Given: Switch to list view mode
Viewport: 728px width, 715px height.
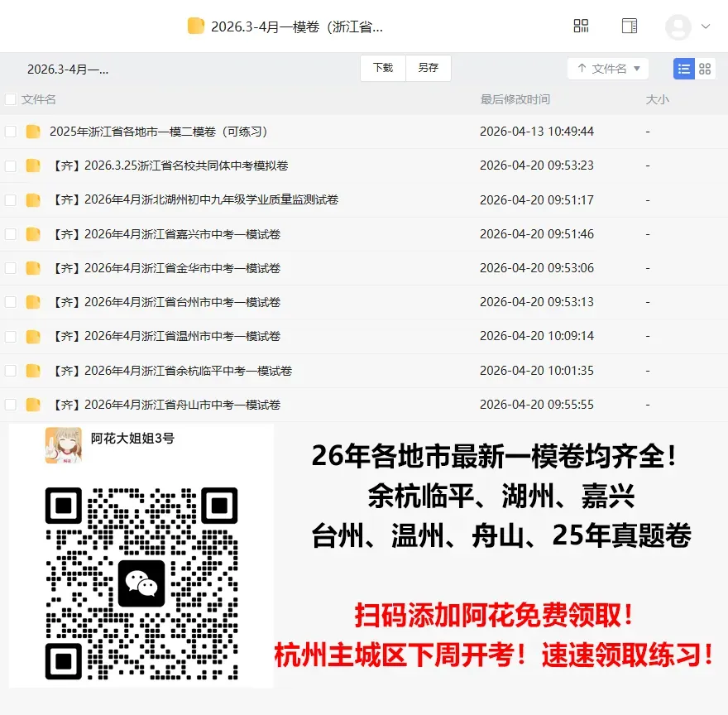Looking at the screenshot, I should (x=684, y=69).
